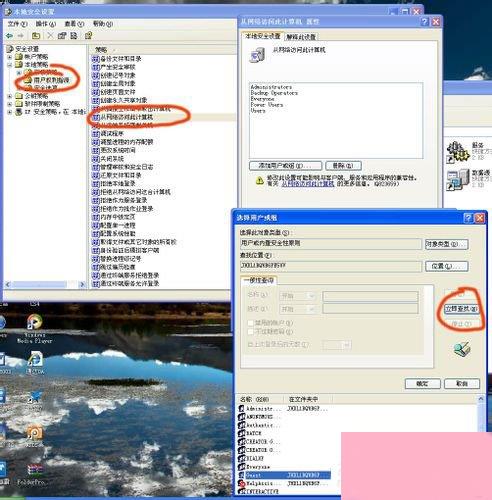This screenshot has width=492, height=500.
Task: Click 取消 in the 选择用户或组 dialog
Action: [462, 384]
